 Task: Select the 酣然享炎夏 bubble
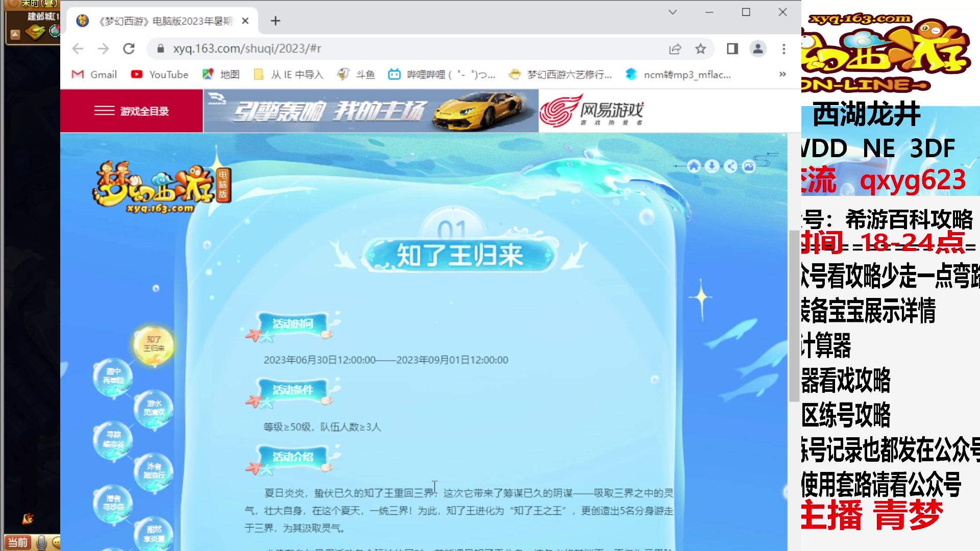coord(154,535)
